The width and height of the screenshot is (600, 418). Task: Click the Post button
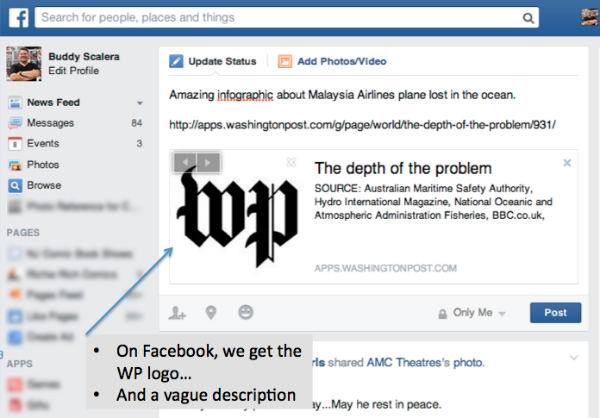555,313
